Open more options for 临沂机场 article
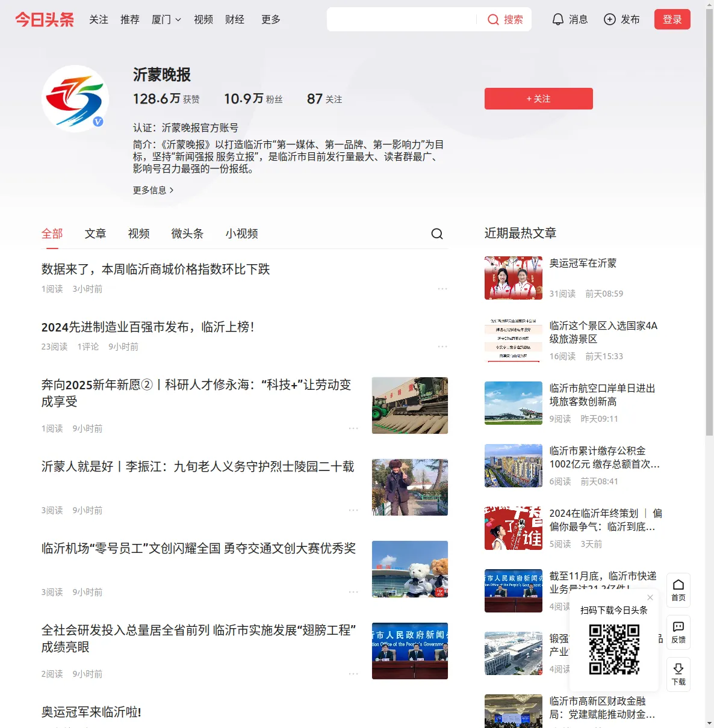Image resolution: width=714 pixels, height=728 pixels. tap(353, 592)
